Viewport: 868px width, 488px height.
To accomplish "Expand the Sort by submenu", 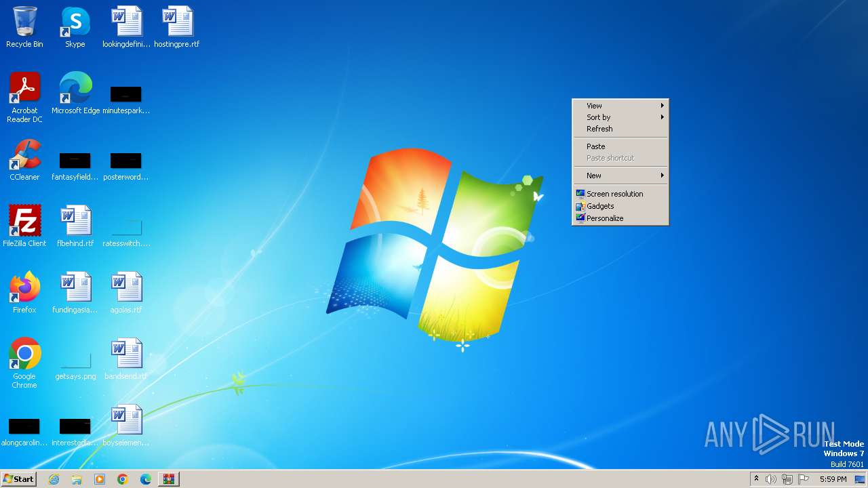I will coord(620,117).
